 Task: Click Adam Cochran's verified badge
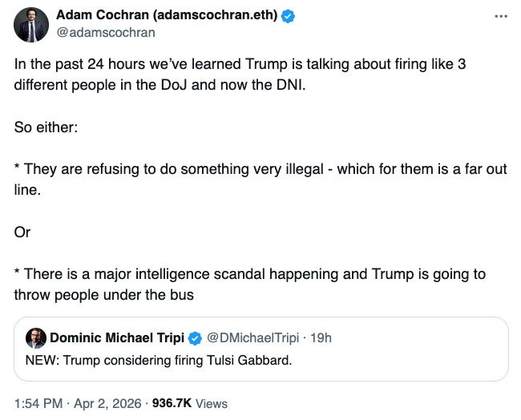coord(288,16)
